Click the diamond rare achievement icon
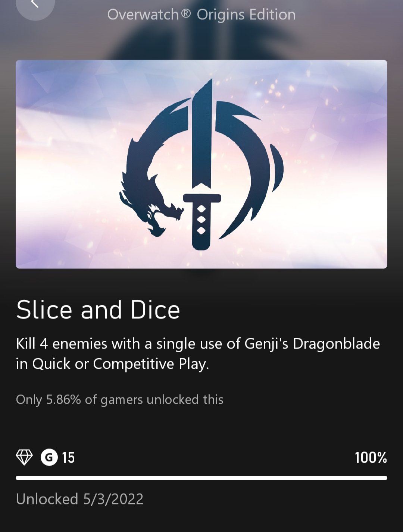403x532 pixels. [24, 457]
